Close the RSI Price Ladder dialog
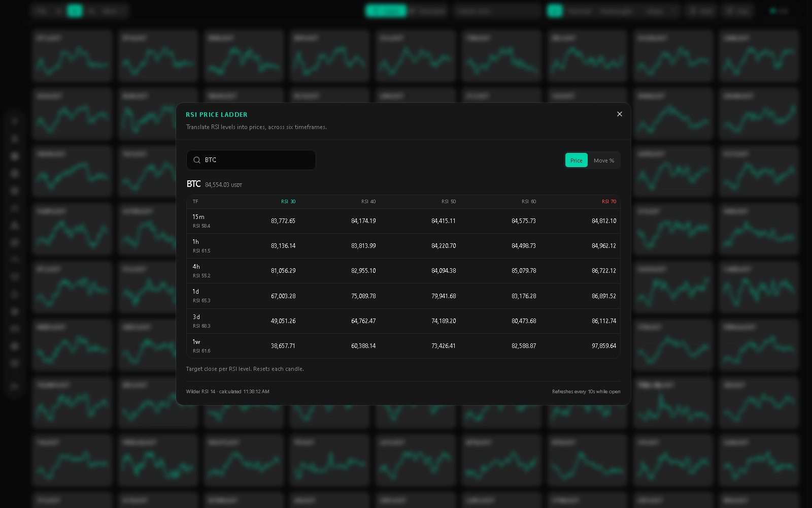Viewport: 812px width, 508px height. [x=619, y=114]
